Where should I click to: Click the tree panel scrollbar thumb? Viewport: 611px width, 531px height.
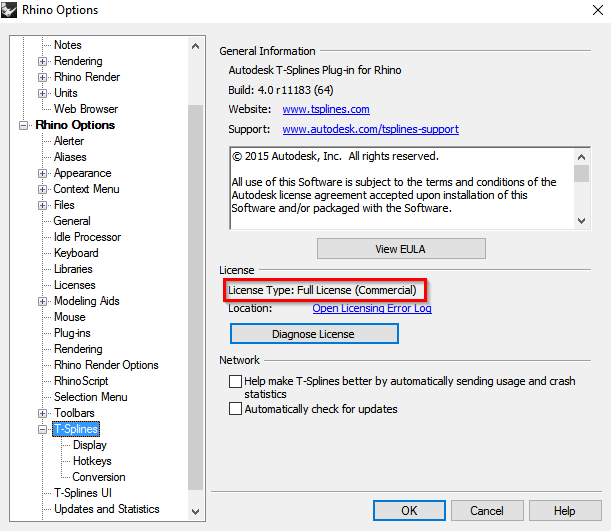pos(195,297)
